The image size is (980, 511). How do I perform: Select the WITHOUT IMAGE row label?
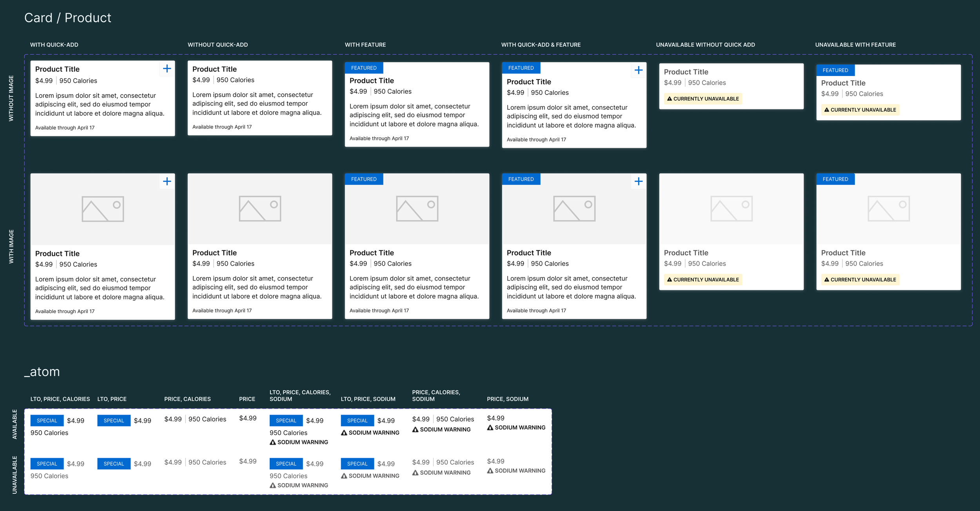(11, 98)
